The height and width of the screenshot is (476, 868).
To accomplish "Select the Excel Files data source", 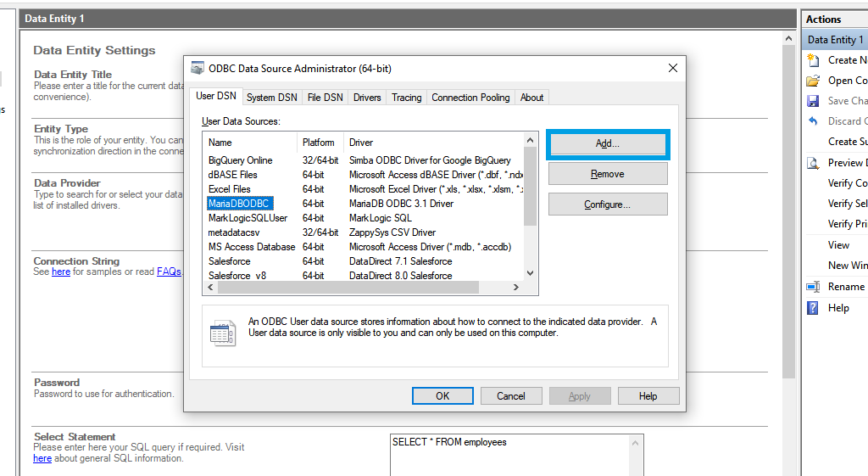I will (230, 189).
